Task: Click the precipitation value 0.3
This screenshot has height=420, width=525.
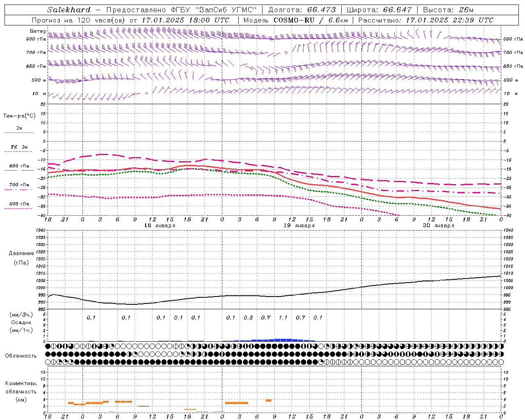Action: 248,317
